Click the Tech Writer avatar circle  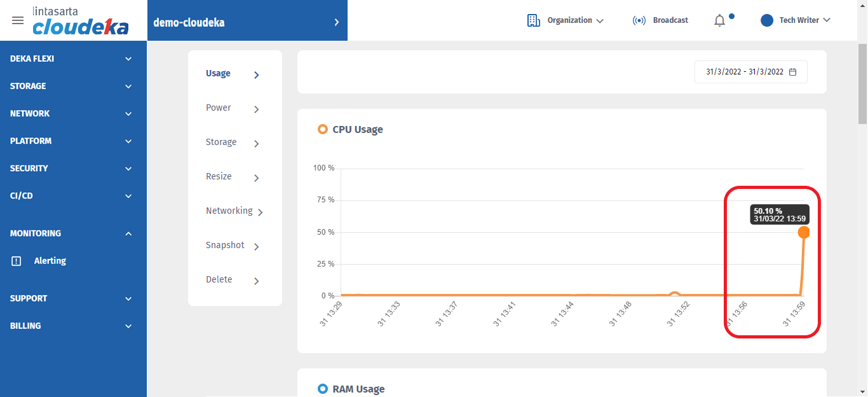[767, 20]
